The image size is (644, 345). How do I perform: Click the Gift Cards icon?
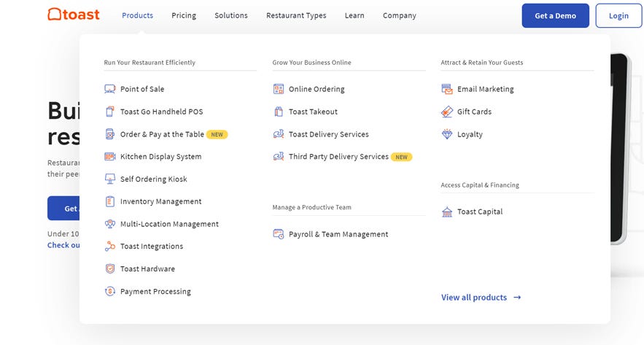(447, 112)
